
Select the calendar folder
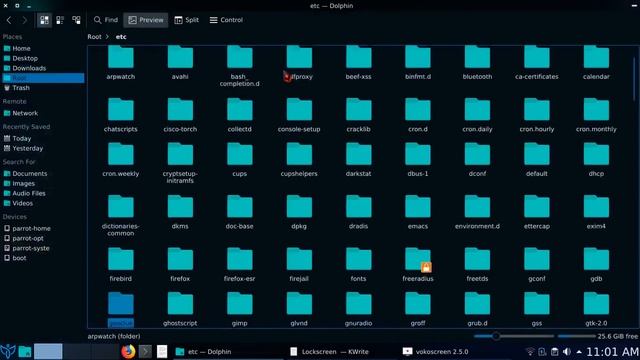point(596,62)
